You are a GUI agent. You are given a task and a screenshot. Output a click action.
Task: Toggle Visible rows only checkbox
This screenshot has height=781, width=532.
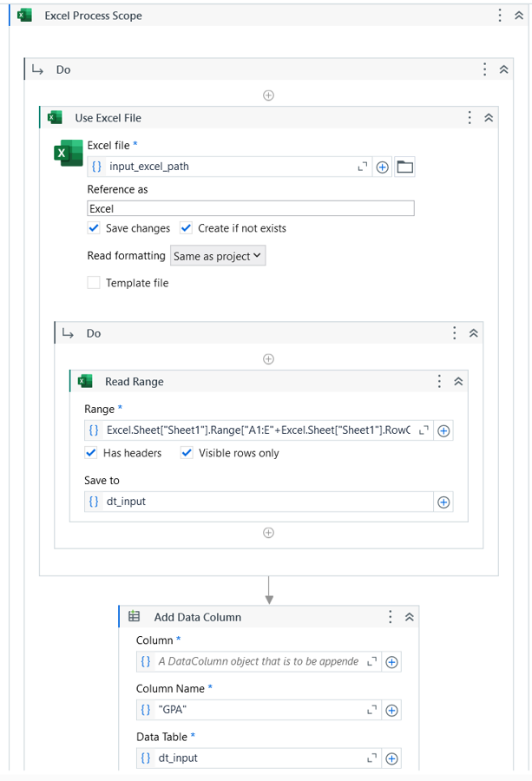pyautogui.click(x=187, y=453)
